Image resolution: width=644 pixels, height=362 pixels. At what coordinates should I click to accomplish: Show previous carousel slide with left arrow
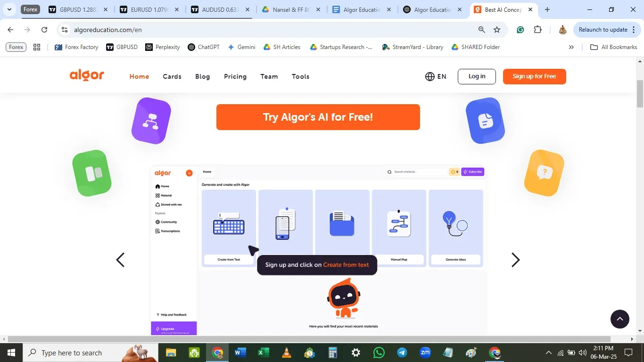120,260
